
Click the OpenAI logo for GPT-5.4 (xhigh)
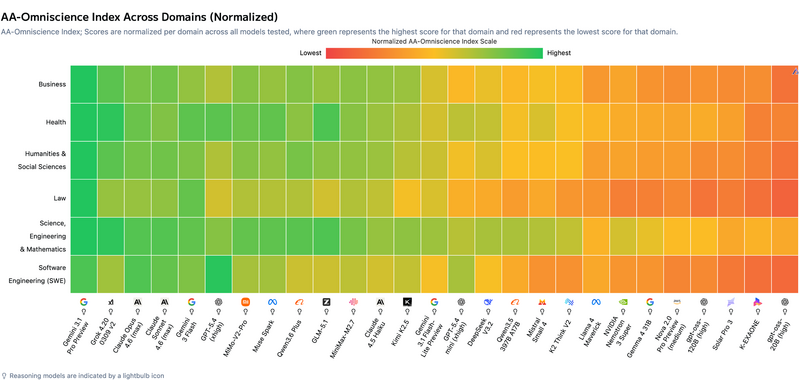[x=219, y=302]
